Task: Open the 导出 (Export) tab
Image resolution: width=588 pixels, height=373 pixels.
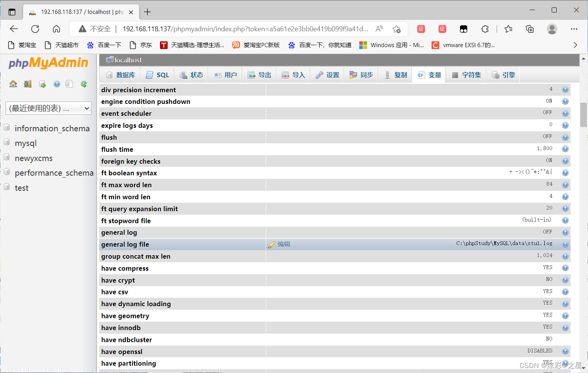Action: [x=259, y=75]
